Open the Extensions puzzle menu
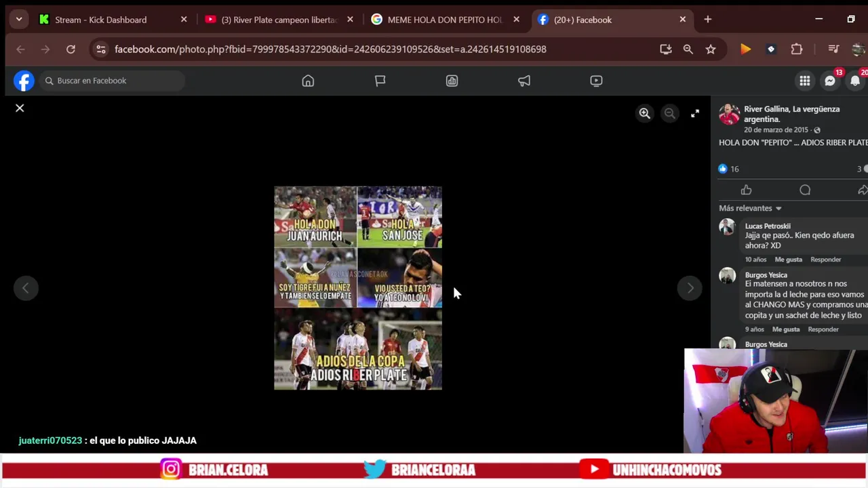868x488 pixels. coord(797,49)
